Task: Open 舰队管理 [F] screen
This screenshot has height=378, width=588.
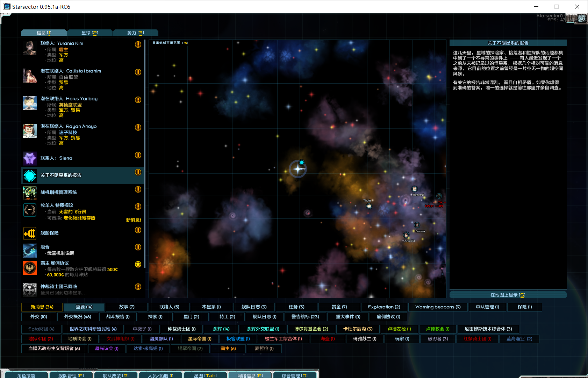Action: tap(71, 375)
